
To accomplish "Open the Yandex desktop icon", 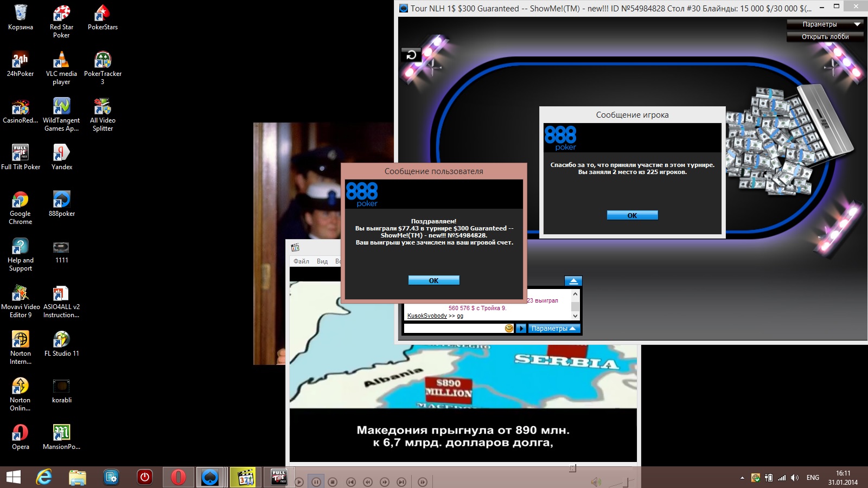I will pyautogui.click(x=61, y=157).
